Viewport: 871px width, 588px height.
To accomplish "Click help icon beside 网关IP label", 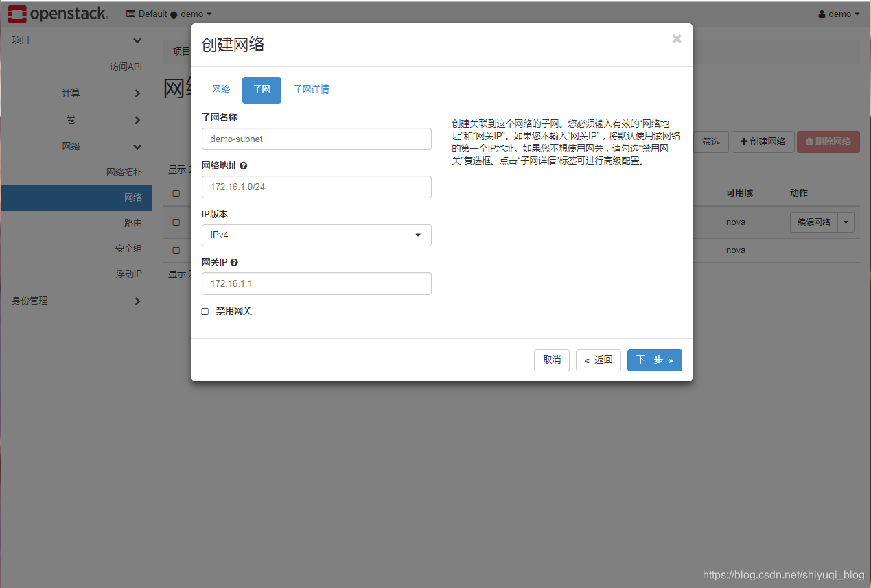I will point(234,263).
